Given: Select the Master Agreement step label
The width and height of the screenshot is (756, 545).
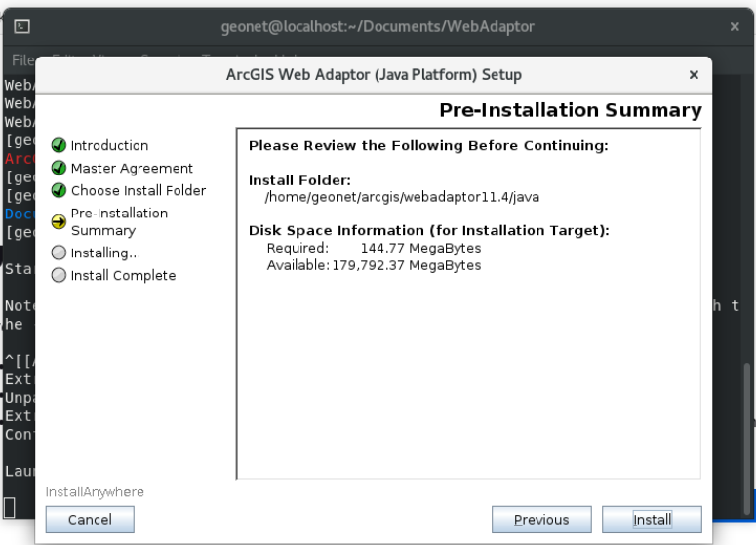Looking at the screenshot, I should point(132,168).
